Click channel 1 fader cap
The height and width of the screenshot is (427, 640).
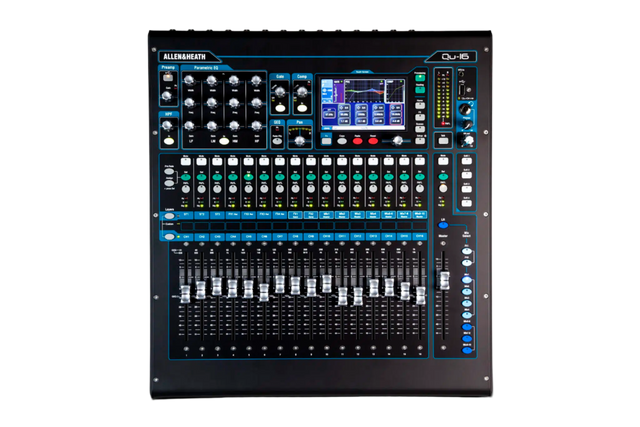pyautogui.click(x=185, y=294)
